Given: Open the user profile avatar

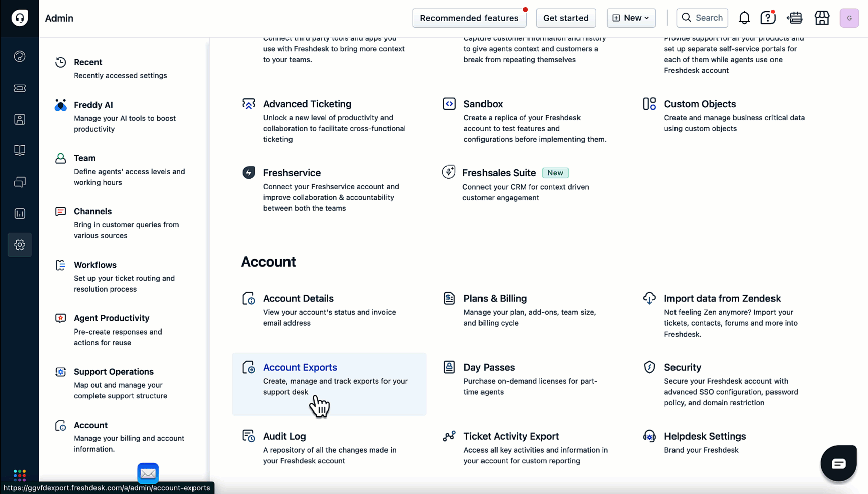Looking at the screenshot, I should click(849, 18).
